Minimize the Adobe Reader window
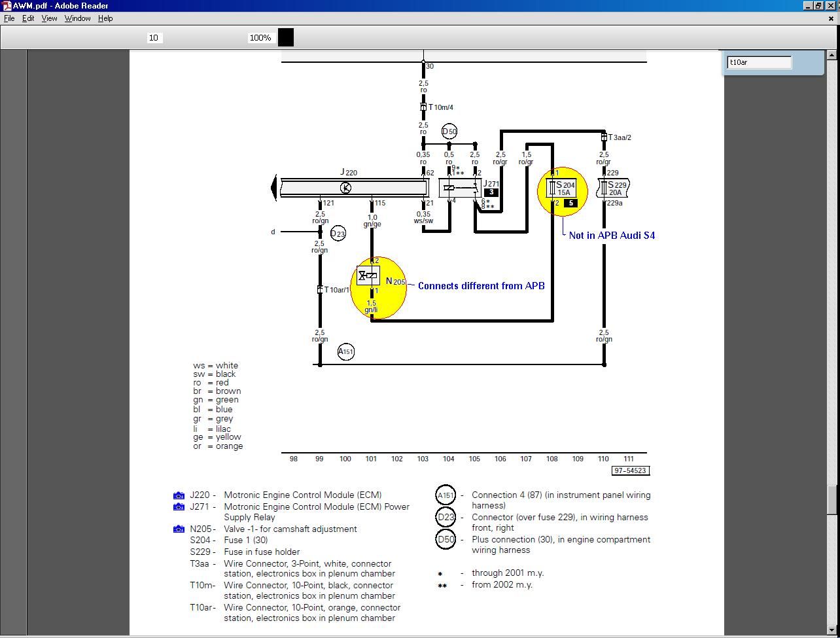This screenshot has height=638, width=840. pos(809,5)
